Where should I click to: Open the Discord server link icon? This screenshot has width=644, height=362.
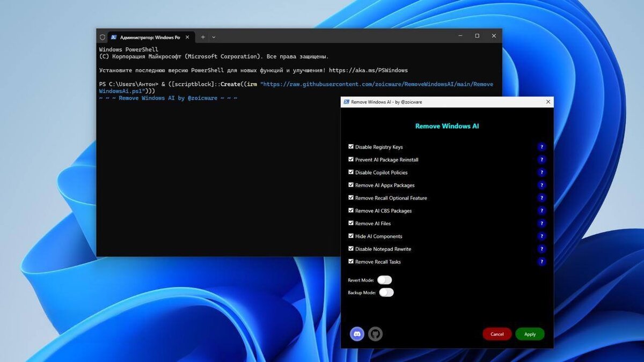[x=357, y=334]
